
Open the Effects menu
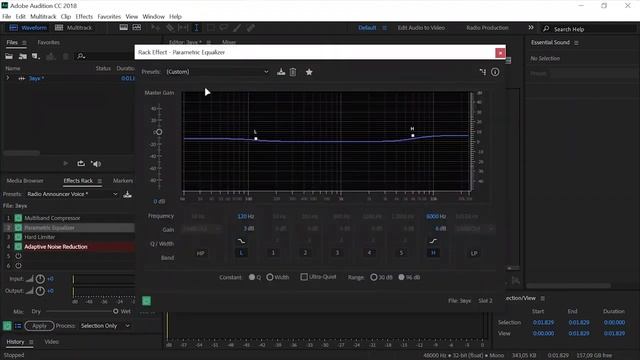pos(84,16)
